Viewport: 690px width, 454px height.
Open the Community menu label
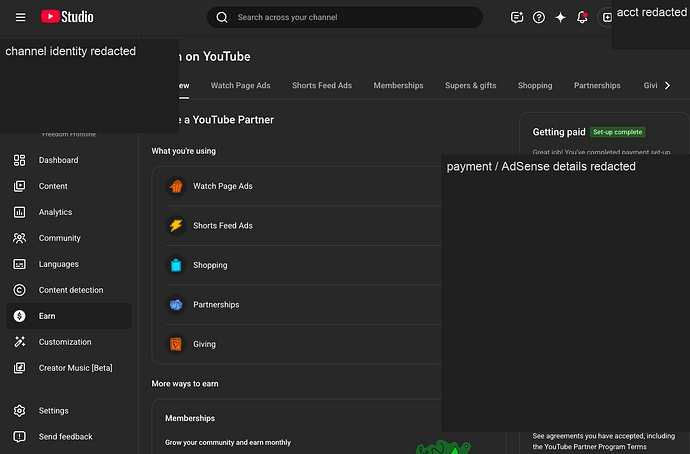click(x=59, y=238)
